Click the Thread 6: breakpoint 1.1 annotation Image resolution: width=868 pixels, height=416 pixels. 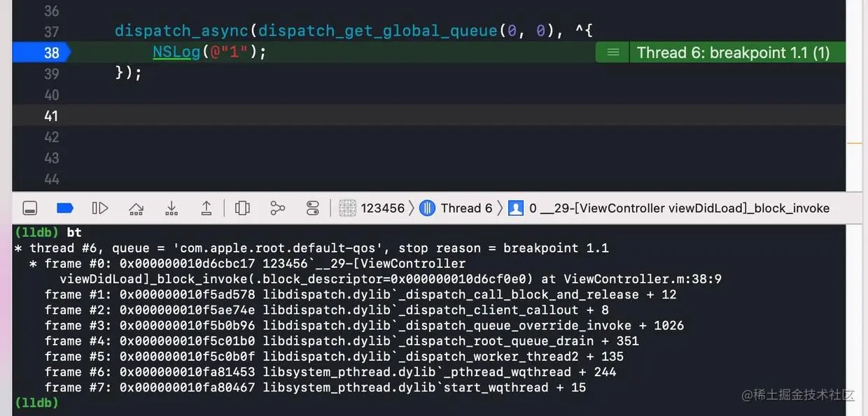(x=733, y=52)
